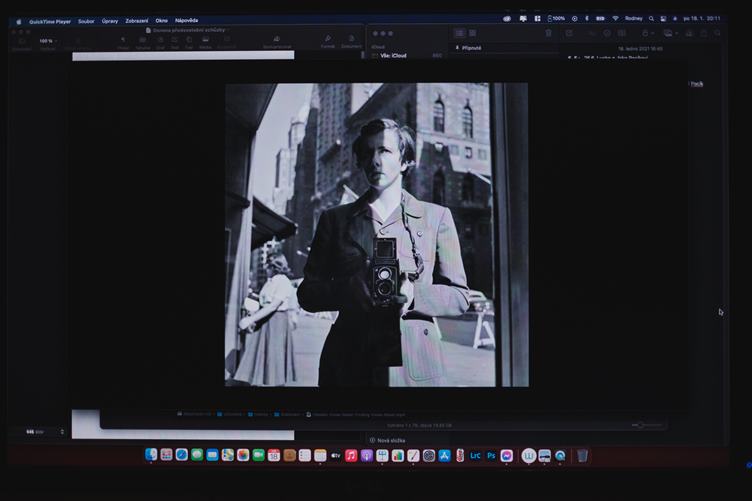
Task: Open Spotlight search in the menu bar
Action: [x=651, y=19]
